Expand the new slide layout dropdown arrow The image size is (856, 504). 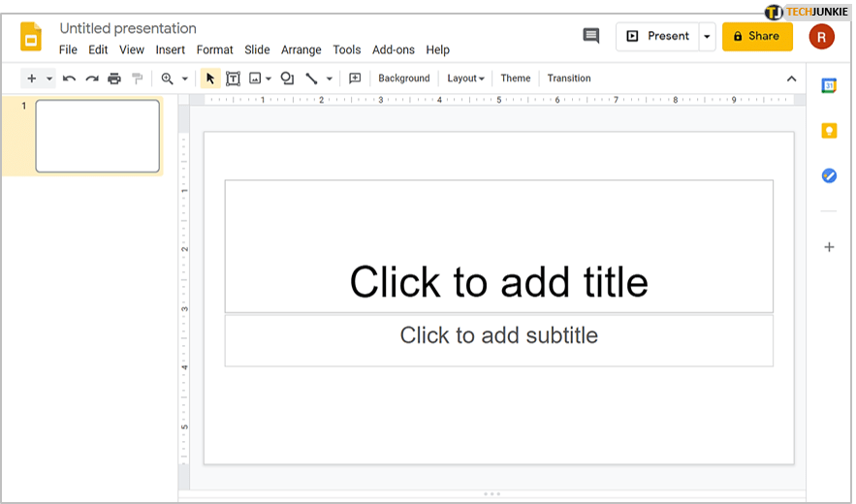pyautogui.click(x=49, y=79)
